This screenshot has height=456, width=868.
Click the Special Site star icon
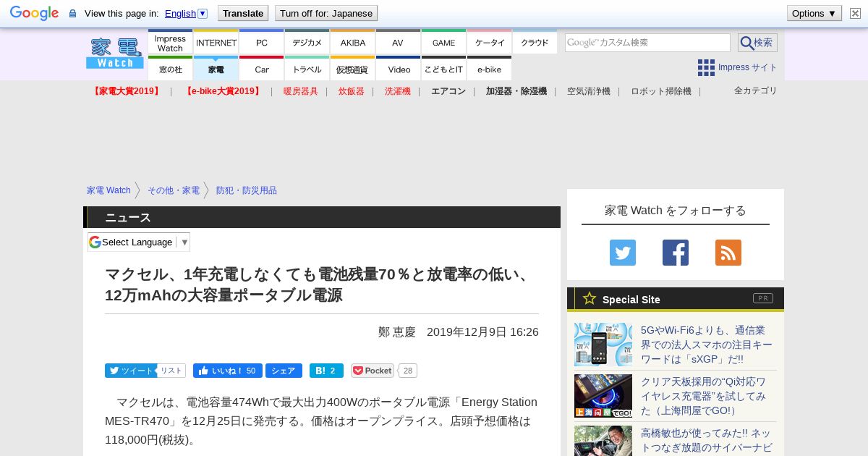(590, 298)
